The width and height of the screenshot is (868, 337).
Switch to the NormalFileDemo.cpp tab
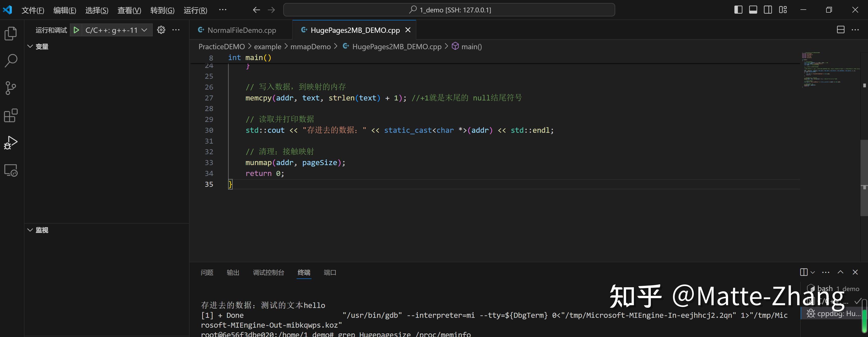(241, 30)
